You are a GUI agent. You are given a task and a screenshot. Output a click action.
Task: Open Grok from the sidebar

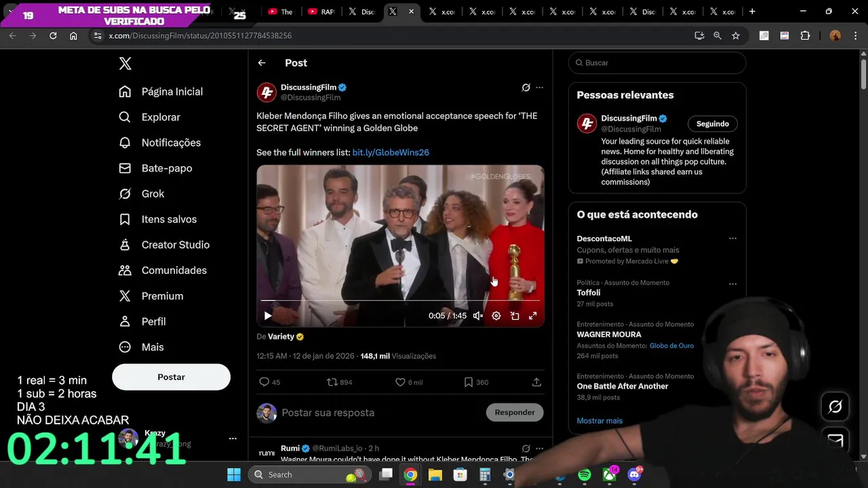pyautogui.click(x=142, y=194)
